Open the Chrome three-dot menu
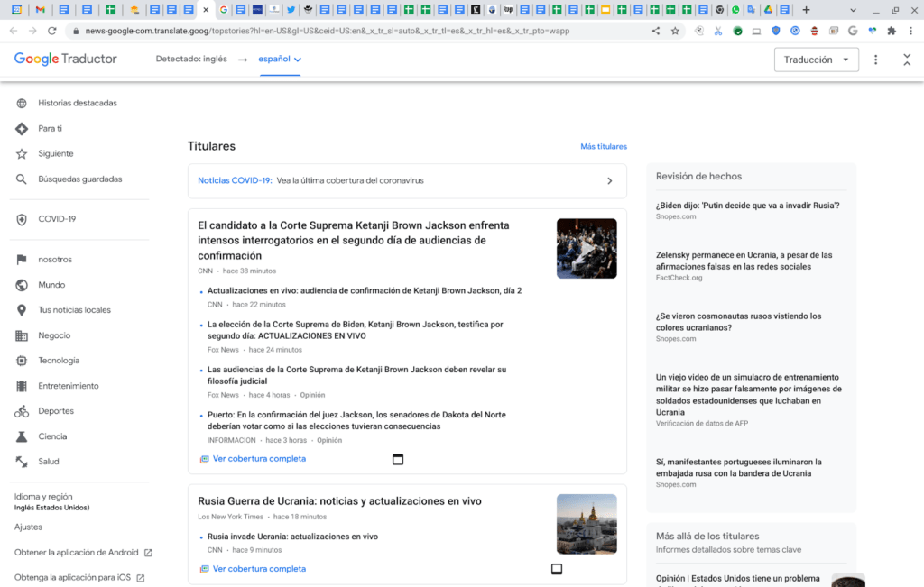This screenshot has height=587, width=924. (x=911, y=31)
